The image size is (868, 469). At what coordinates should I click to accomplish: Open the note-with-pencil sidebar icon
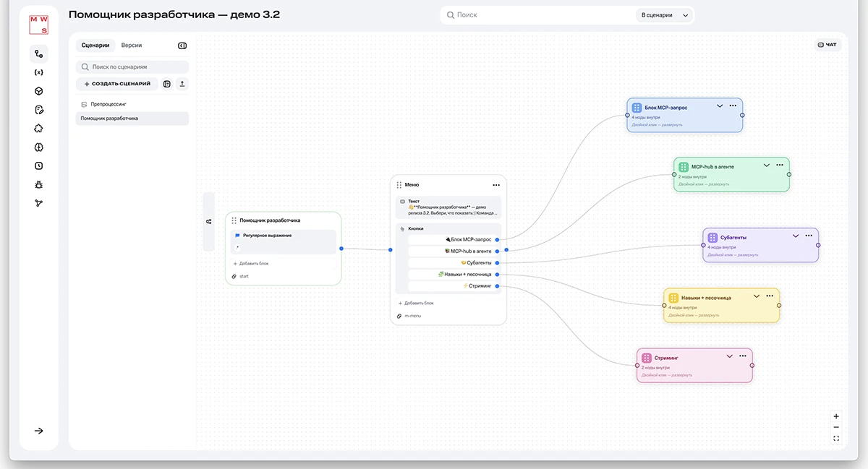tap(39, 110)
